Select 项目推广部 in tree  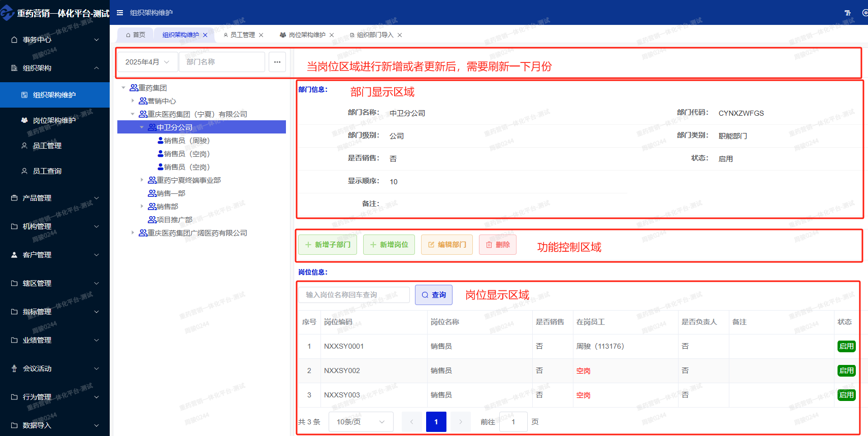(170, 220)
